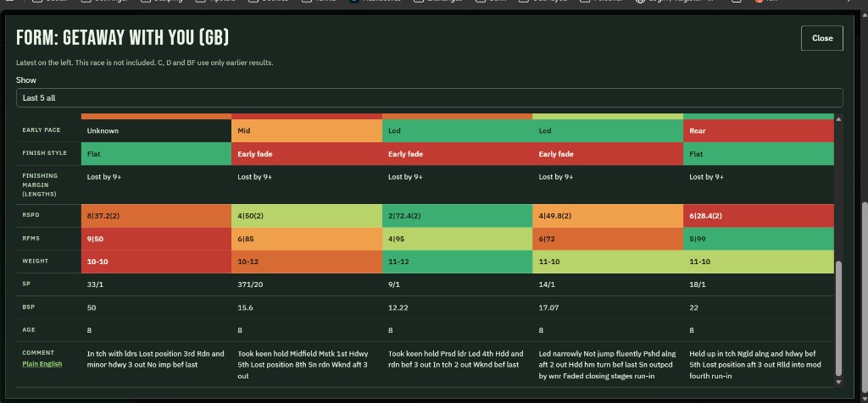This screenshot has width=868, height=403.
Task: Click the form table scrollbar up arrow
Action: 838,119
